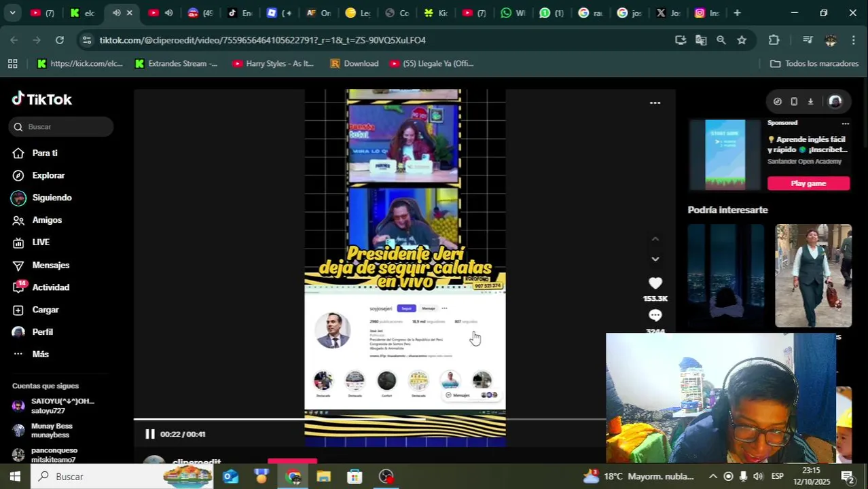
Task: Open the profile avatar menu at top right
Action: click(835, 101)
